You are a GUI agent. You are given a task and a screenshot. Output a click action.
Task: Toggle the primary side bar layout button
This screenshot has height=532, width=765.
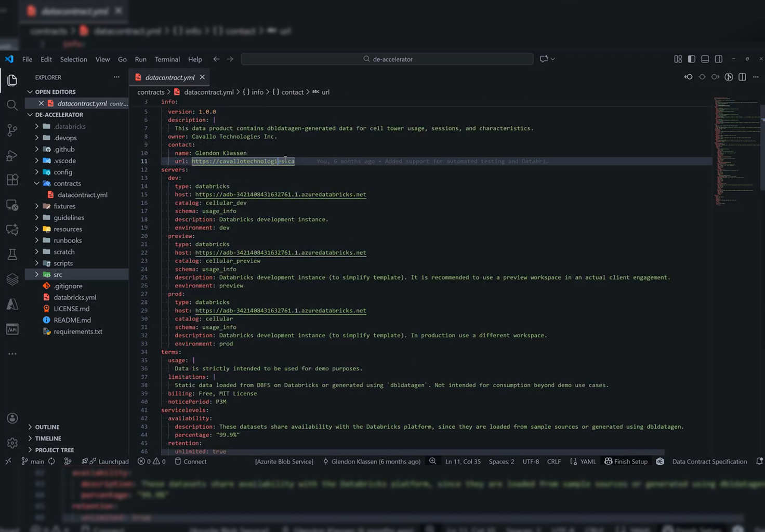[x=691, y=59]
